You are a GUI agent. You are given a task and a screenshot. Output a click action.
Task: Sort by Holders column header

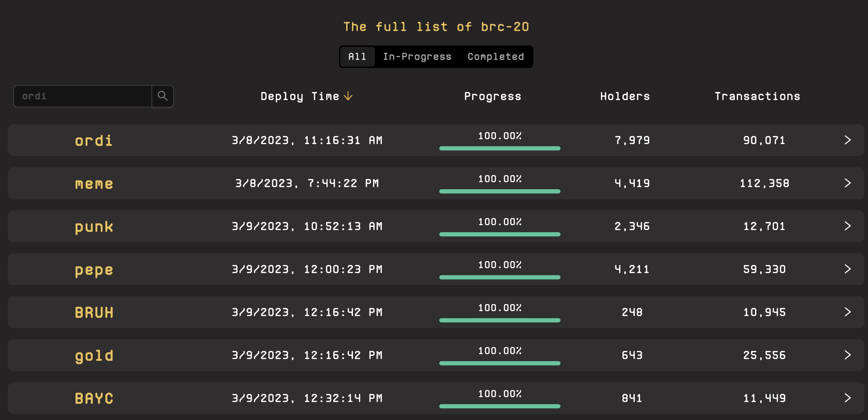click(x=625, y=97)
